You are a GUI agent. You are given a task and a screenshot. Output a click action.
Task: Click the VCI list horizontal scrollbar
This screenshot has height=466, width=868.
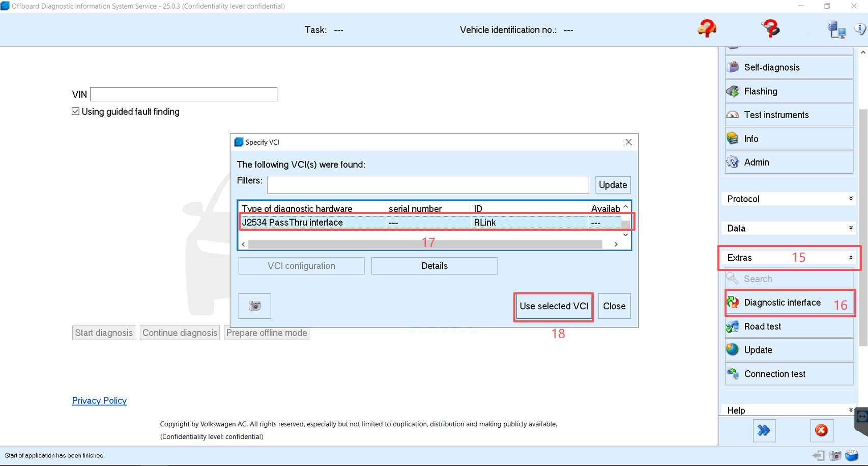pos(425,244)
